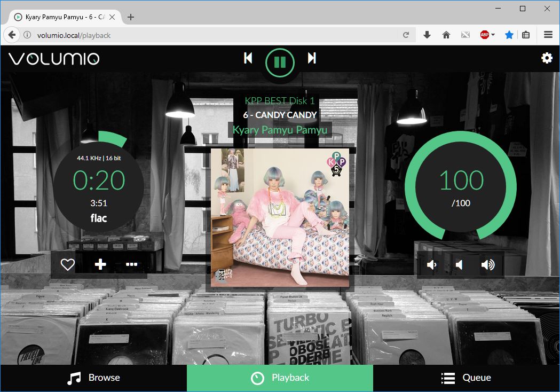Pause playback with the center button

[280, 62]
